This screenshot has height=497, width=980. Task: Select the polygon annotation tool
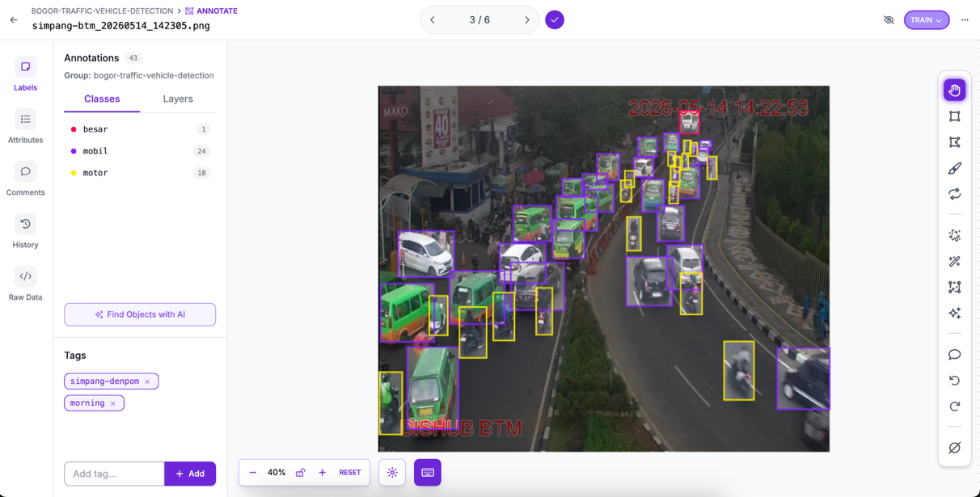coord(954,142)
